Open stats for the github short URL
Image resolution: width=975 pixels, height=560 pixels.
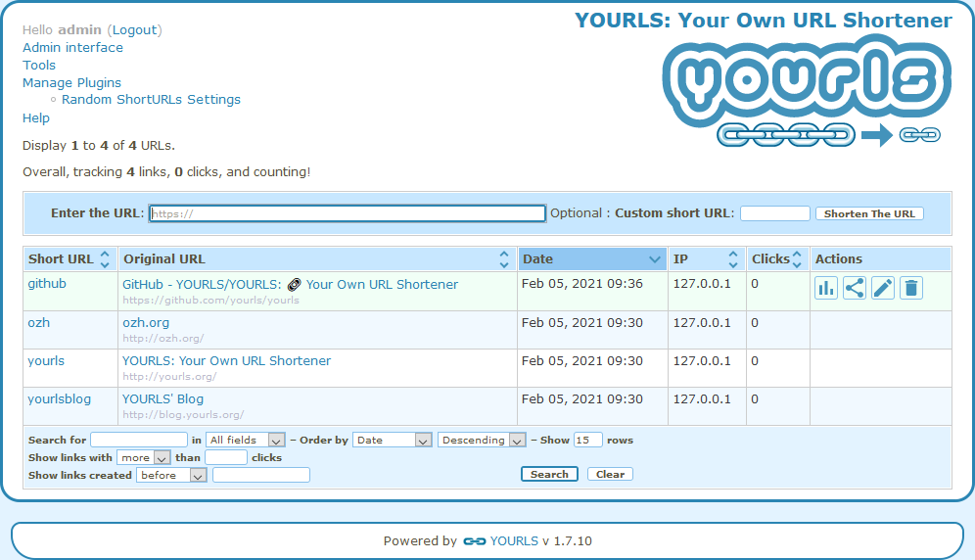tap(826, 288)
